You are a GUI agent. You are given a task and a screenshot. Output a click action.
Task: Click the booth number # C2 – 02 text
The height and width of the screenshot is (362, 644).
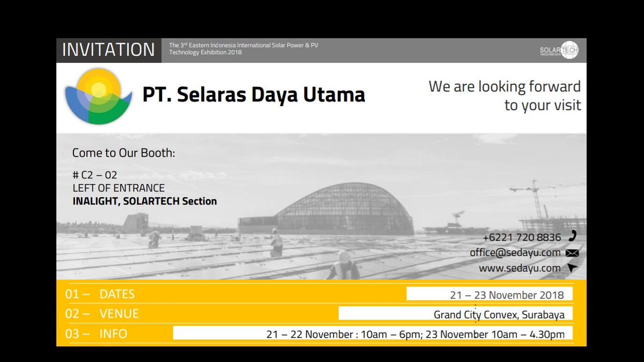(94, 174)
